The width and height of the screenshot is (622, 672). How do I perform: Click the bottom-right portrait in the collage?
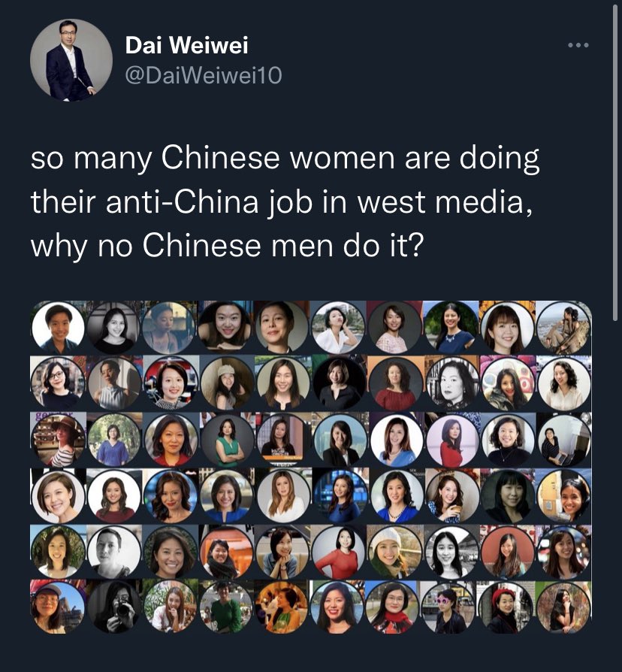pos(563,607)
